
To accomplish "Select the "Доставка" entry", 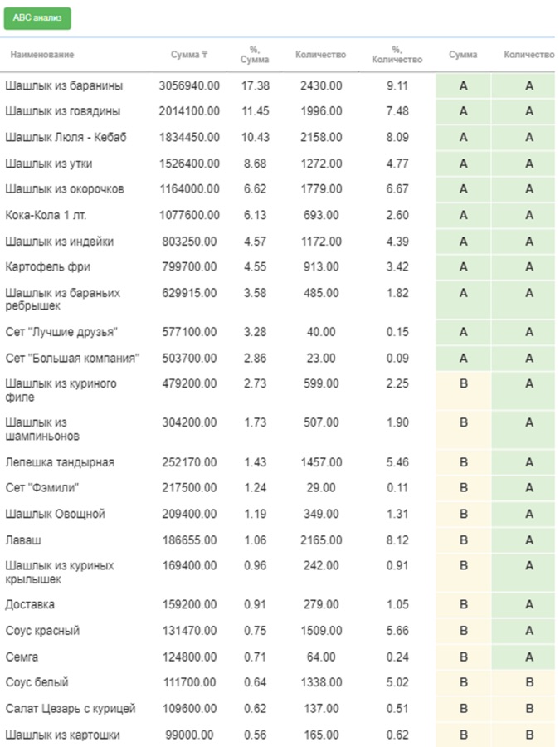I will click(31, 604).
